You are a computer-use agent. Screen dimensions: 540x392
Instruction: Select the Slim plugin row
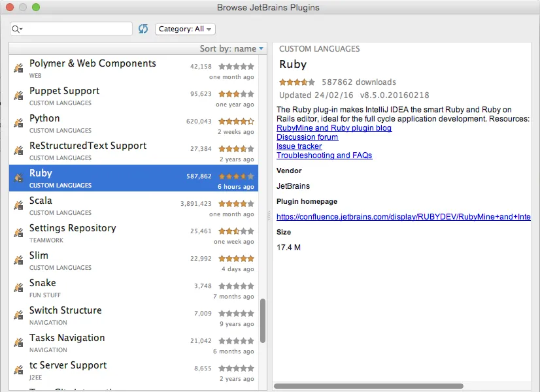[x=133, y=261]
